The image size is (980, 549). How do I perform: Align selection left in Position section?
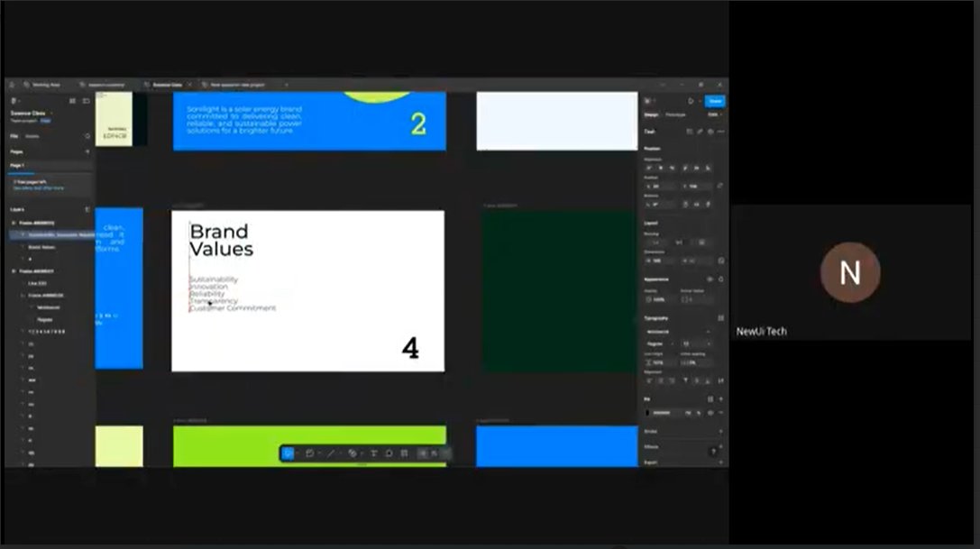pos(649,169)
